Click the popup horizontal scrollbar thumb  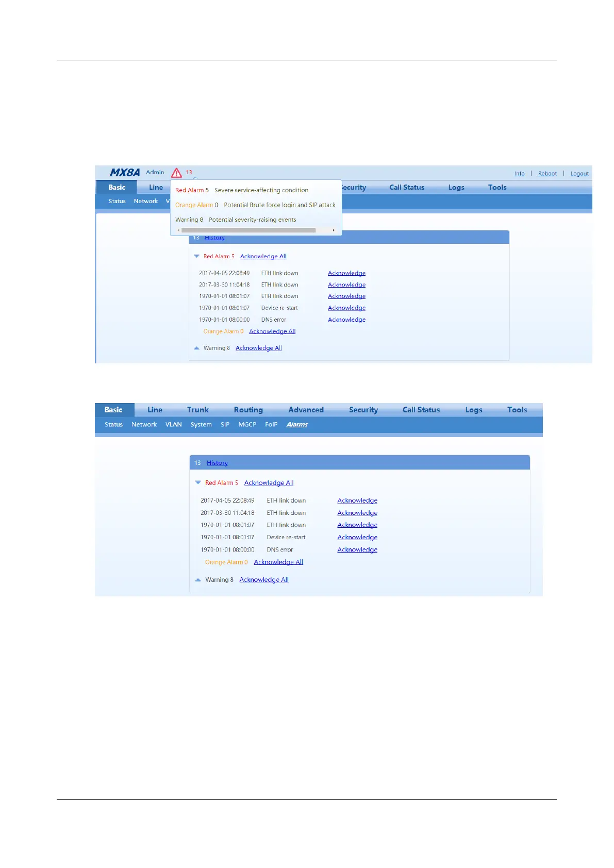(x=248, y=230)
